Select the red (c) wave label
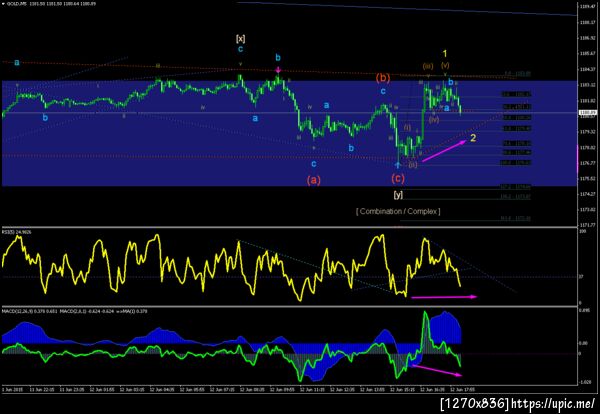The width and height of the screenshot is (600, 414). click(x=398, y=178)
